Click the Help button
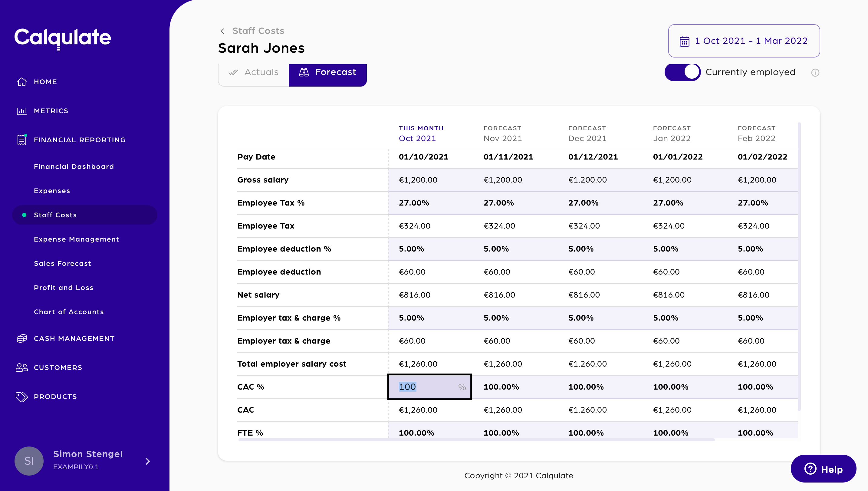The height and width of the screenshot is (491, 868). point(823,469)
